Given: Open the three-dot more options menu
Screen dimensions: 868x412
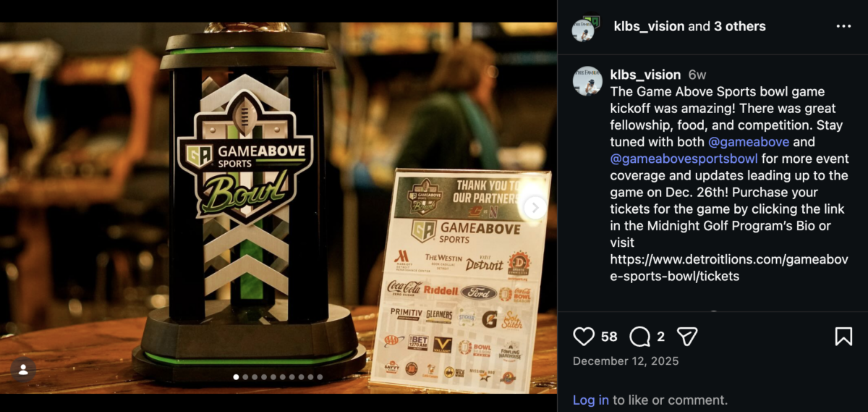Looking at the screenshot, I should tap(843, 26).
